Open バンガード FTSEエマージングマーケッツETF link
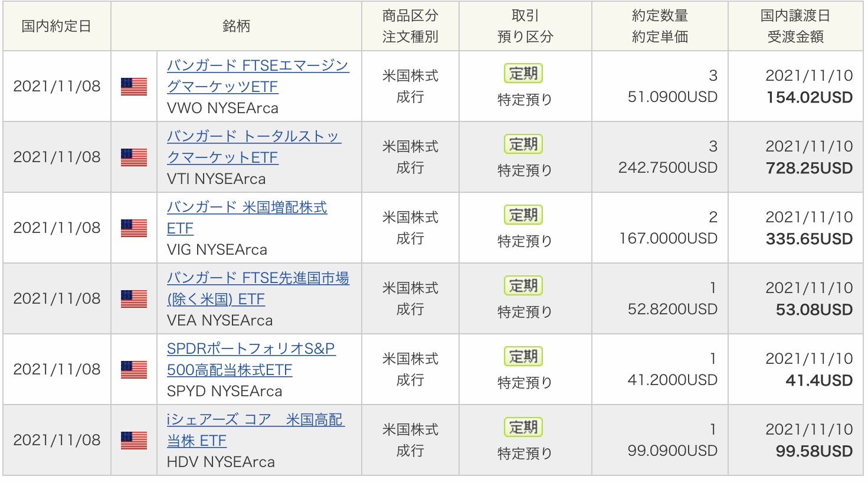This screenshot has height=483, width=868. (258, 76)
